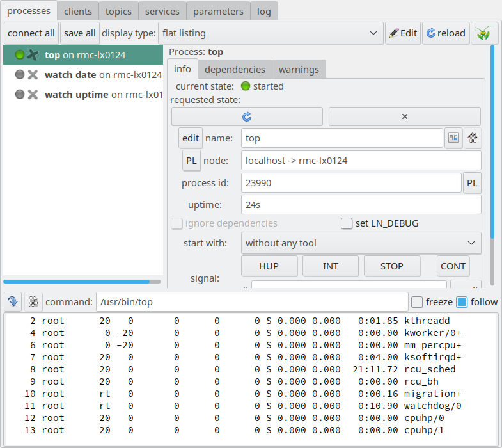
Task: Click the X stop requested state button
Action: pos(405,116)
